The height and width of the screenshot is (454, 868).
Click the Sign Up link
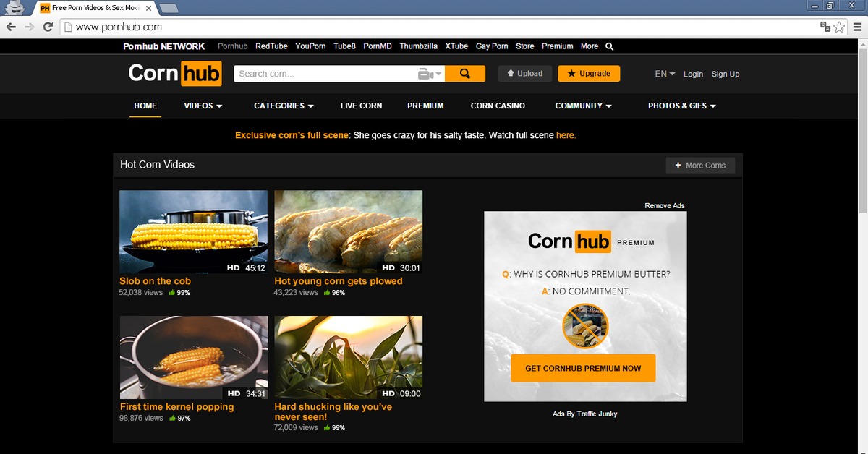[726, 74]
